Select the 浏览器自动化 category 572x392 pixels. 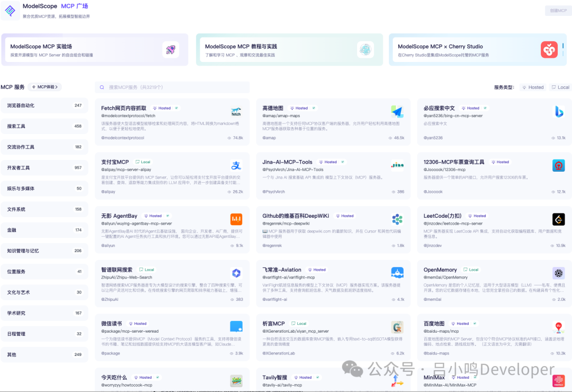[44, 105]
